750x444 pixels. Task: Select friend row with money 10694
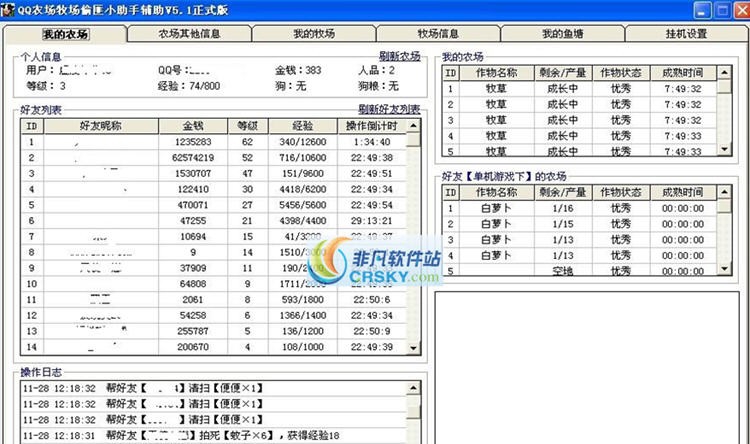214,237
